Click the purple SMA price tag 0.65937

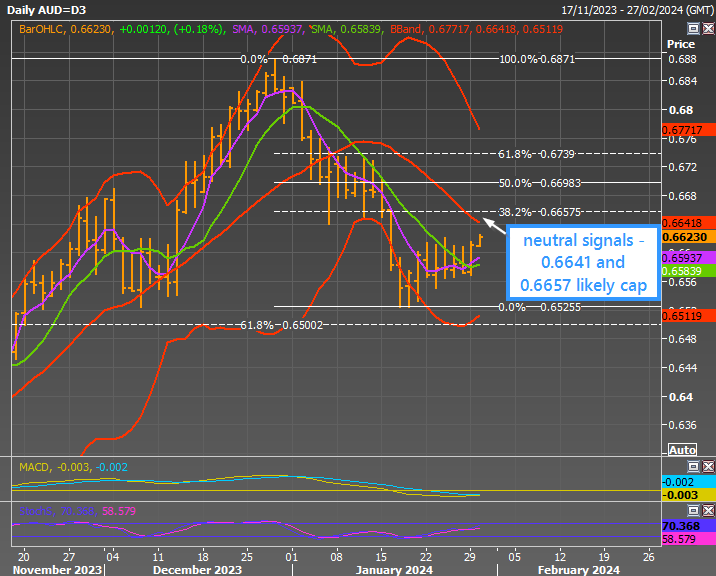click(x=688, y=258)
